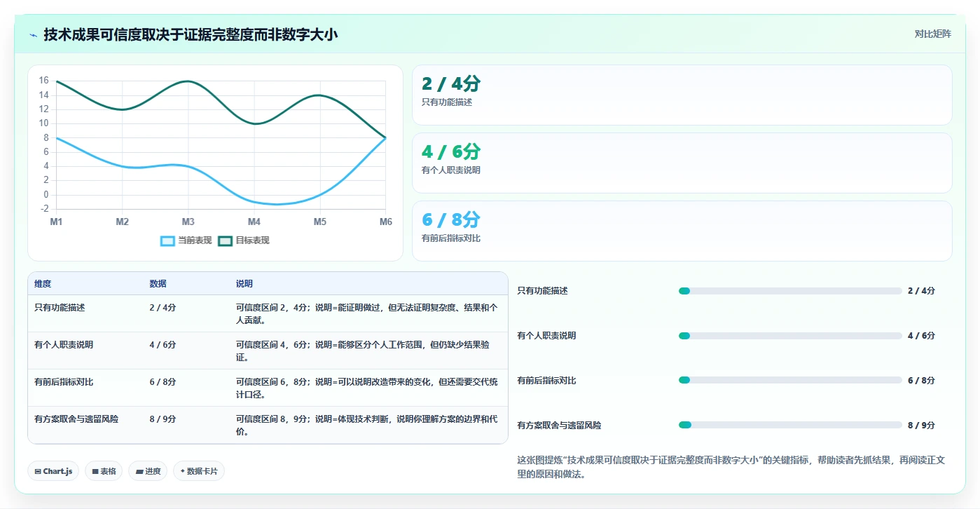Click the summary paragraph starting 这张图提炼
Screen dimensions: 980x509
[731, 467]
